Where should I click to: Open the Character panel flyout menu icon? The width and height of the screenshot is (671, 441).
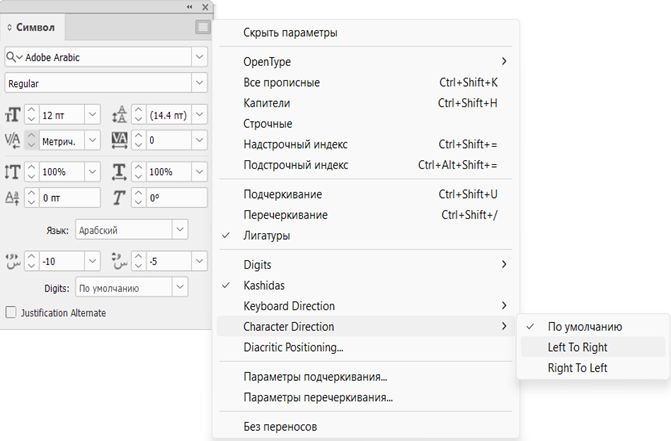[x=203, y=27]
